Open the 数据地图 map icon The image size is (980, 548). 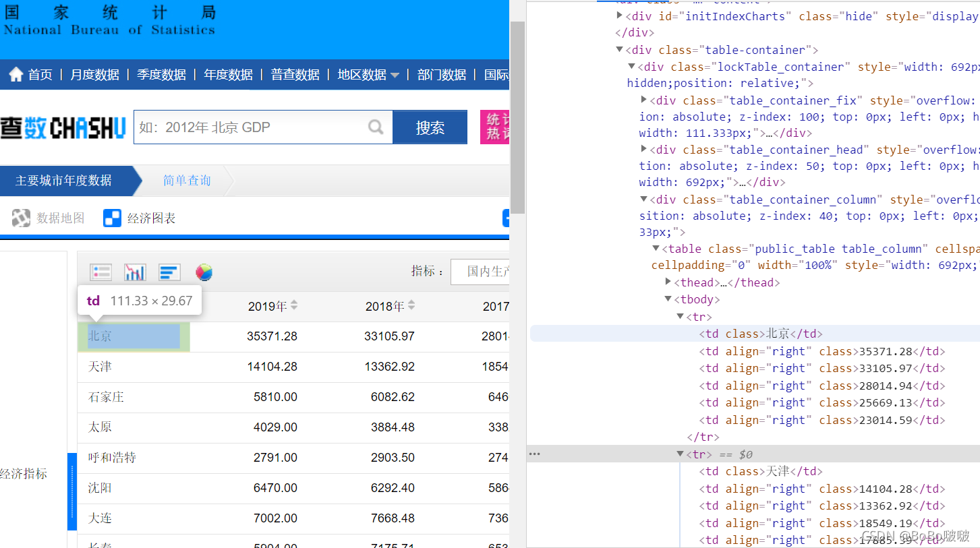coord(21,218)
